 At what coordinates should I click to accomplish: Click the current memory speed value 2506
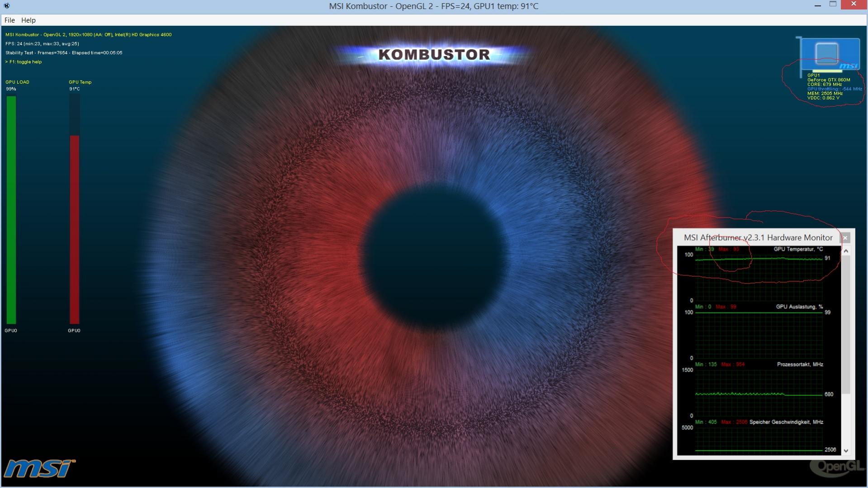(x=830, y=450)
